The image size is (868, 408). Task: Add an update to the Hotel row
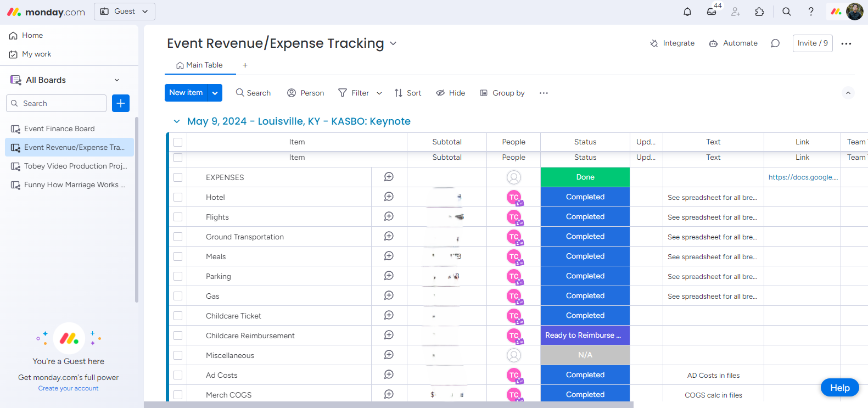coord(389,197)
